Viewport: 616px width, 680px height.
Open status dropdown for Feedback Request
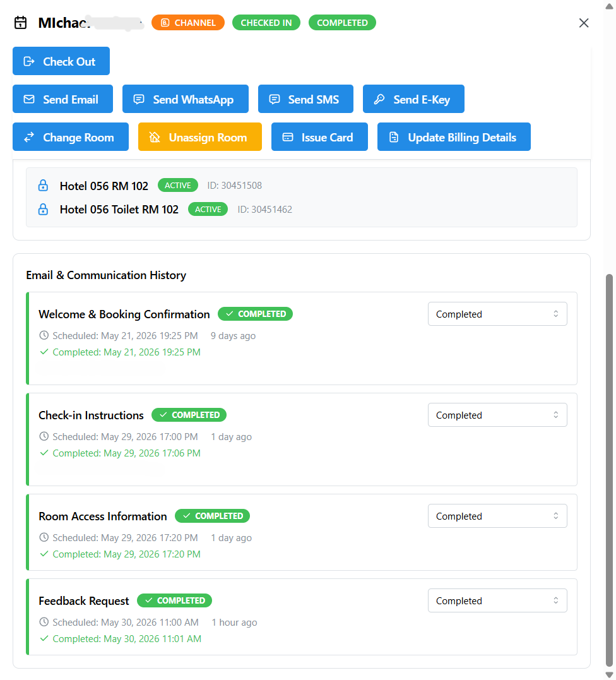tap(497, 600)
